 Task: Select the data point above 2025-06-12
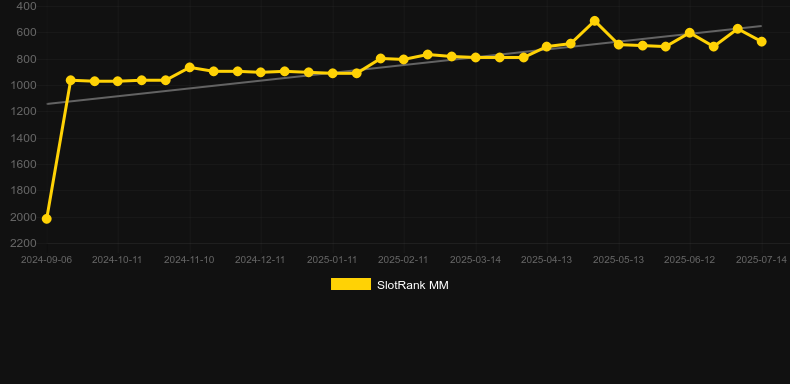(x=690, y=33)
